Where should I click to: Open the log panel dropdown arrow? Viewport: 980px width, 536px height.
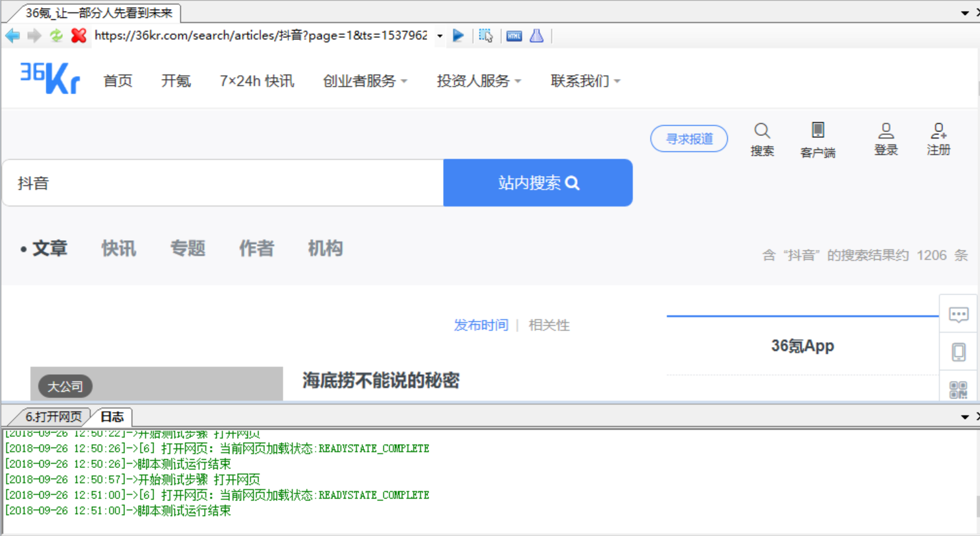964,417
